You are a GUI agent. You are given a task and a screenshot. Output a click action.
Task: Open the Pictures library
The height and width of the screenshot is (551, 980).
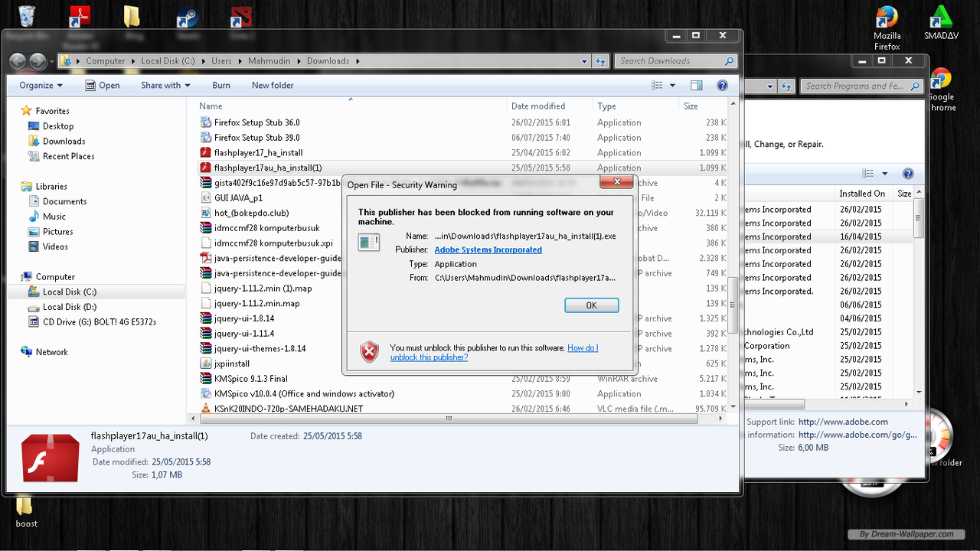point(58,232)
